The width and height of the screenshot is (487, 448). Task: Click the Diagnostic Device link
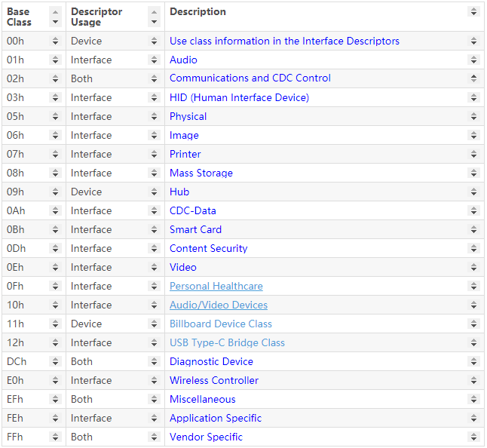click(x=211, y=361)
